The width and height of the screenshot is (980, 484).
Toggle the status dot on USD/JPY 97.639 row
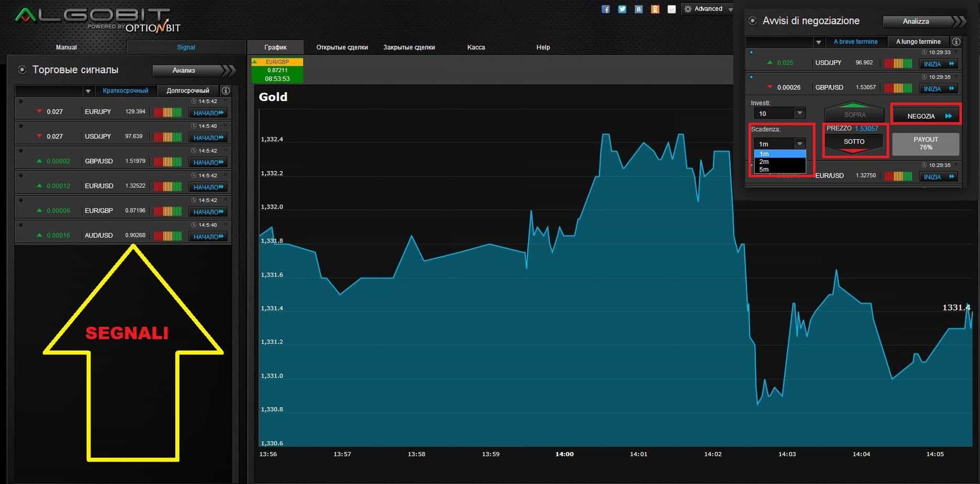point(21,126)
